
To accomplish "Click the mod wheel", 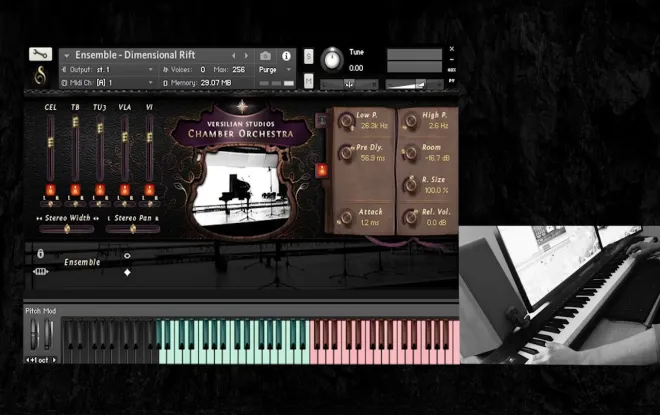I will (x=48, y=335).
